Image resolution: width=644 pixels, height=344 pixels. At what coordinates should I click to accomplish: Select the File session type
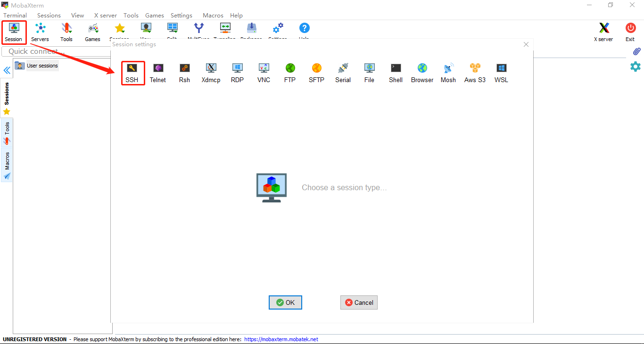(369, 73)
